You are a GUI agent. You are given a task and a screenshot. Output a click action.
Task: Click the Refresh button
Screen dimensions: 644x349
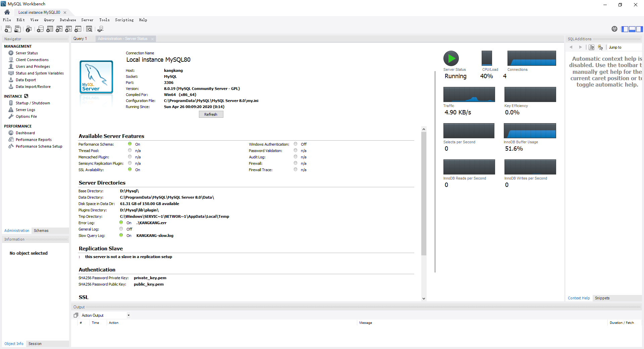211,114
